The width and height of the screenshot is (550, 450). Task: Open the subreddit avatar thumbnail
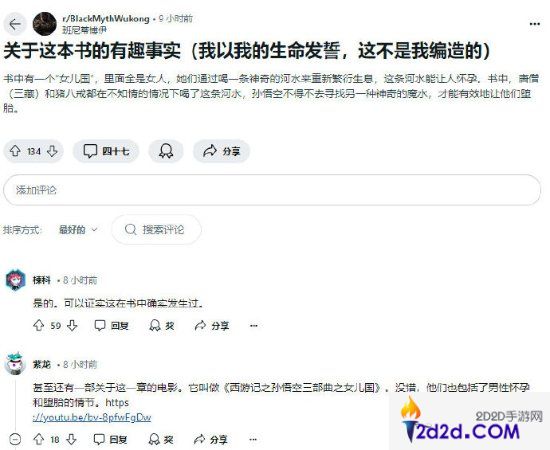point(45,24)
